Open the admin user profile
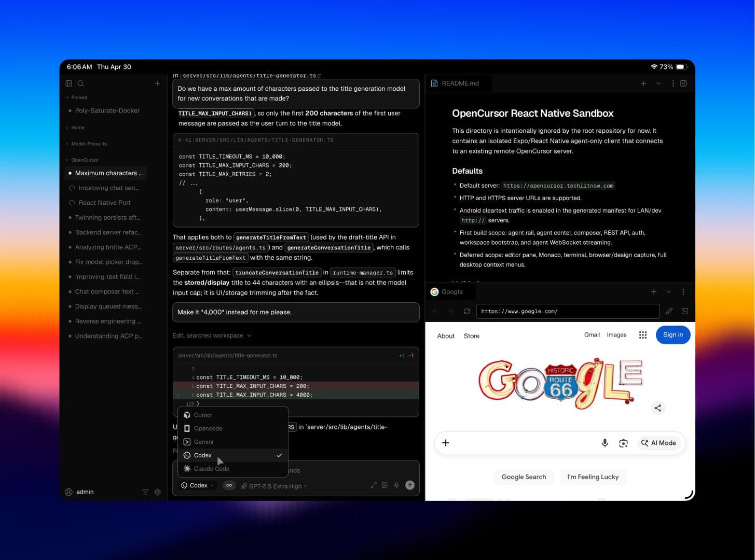Viewport: 755px width, 560px height. (x=79, y=492)
